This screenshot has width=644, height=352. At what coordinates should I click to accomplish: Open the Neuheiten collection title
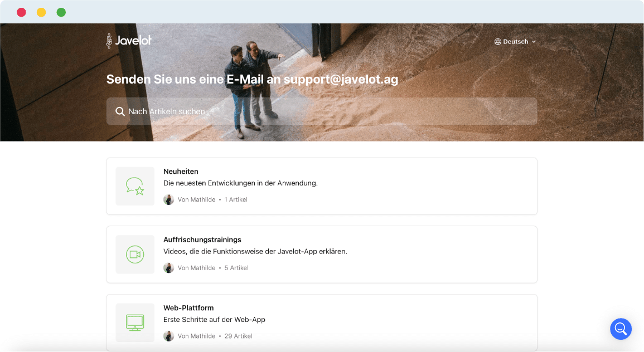tap(181, 172)
